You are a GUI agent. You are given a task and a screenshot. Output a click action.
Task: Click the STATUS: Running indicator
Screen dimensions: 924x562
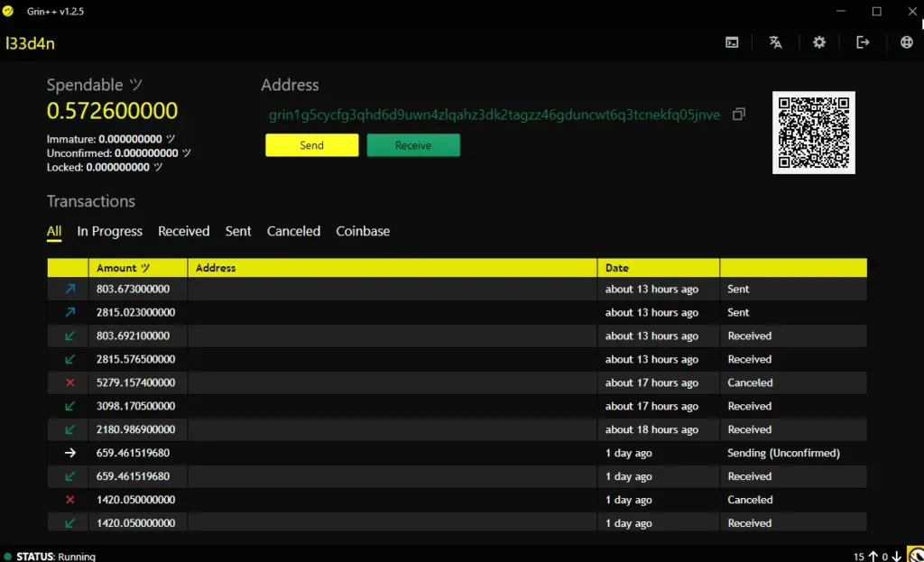(x=50, y=556)
